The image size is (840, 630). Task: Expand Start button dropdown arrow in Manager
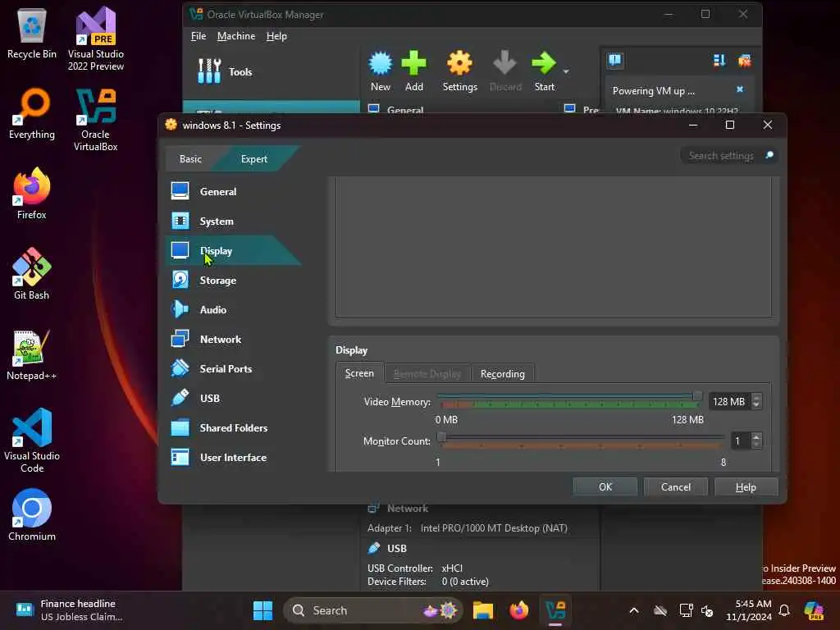tap(566, 71)
